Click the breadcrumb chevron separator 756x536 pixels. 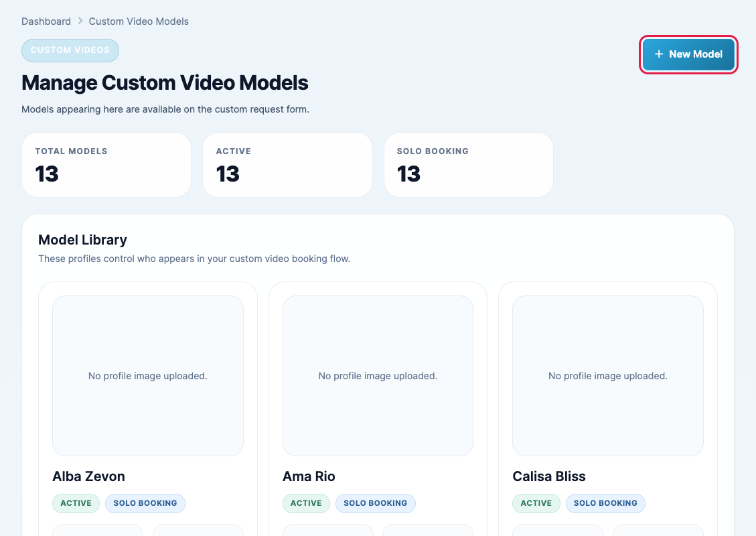click(x=80, y=21)
